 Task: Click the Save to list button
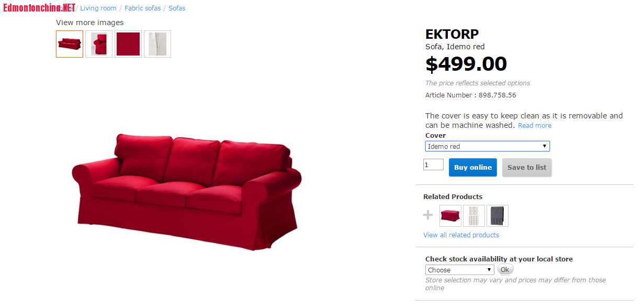tap(527, 168)
